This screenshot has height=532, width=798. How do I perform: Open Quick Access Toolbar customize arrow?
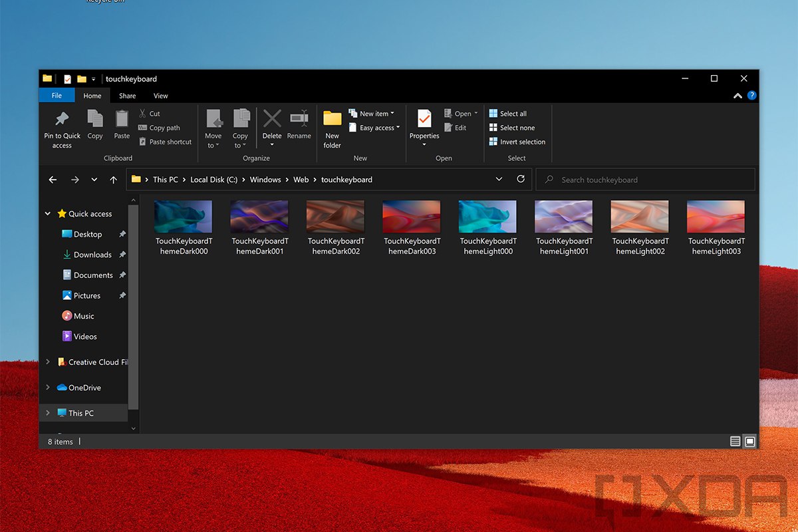tap(94, 79)
